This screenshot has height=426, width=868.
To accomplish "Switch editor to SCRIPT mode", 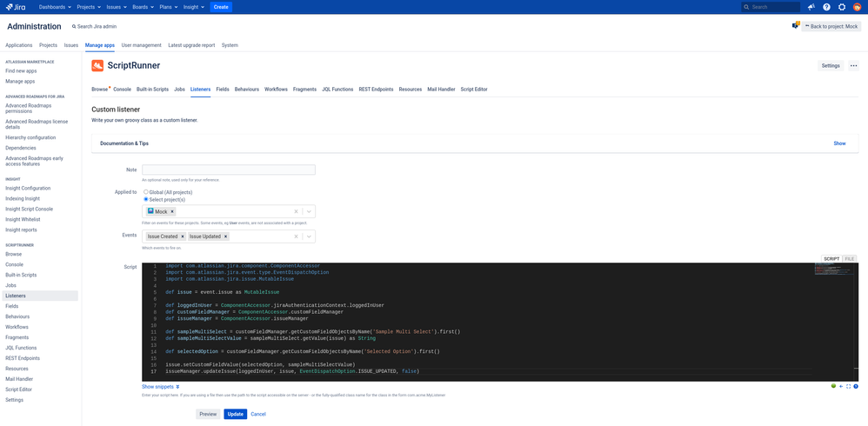I will (x=831, y=259).
